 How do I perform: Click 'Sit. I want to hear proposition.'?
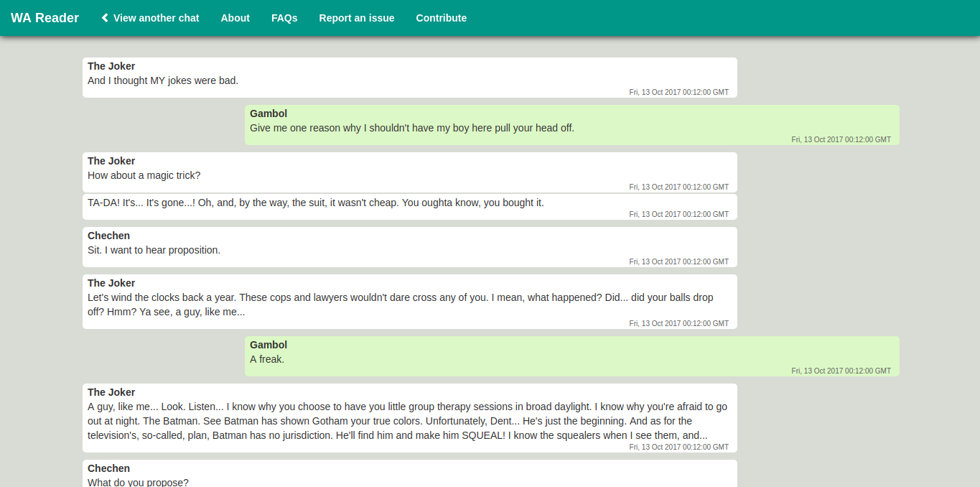(x=410, y=247)
